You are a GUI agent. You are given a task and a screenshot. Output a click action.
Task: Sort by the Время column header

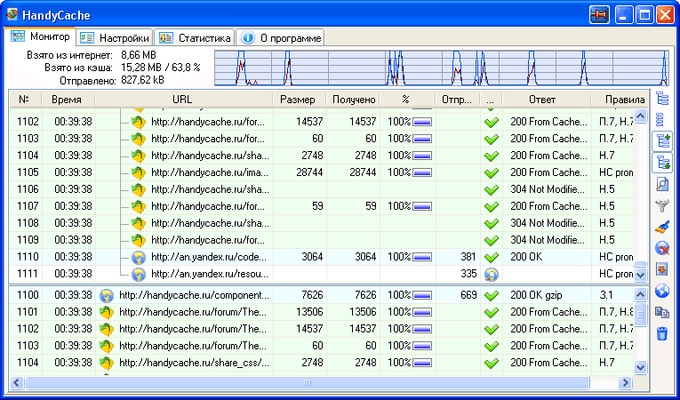[67, 99]
